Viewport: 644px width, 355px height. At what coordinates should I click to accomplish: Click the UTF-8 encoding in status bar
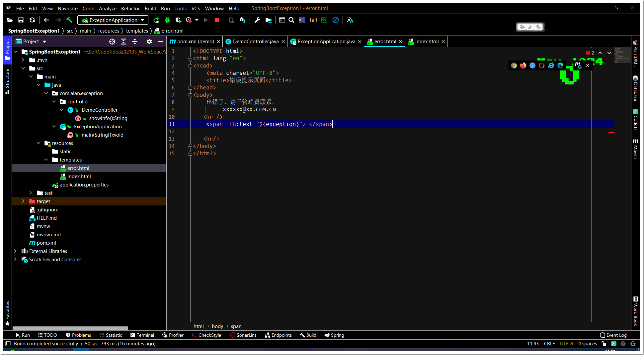click(x=566, y=344)
